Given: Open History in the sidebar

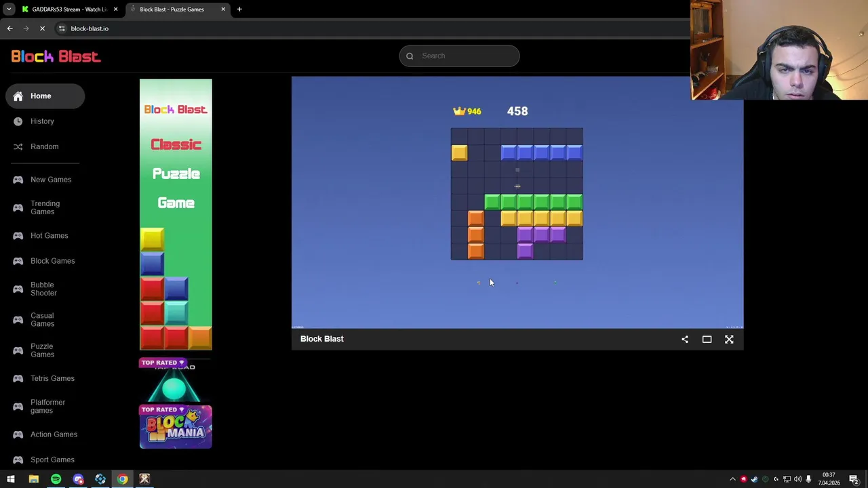Looking at the screenshot, I should point(42,121).
